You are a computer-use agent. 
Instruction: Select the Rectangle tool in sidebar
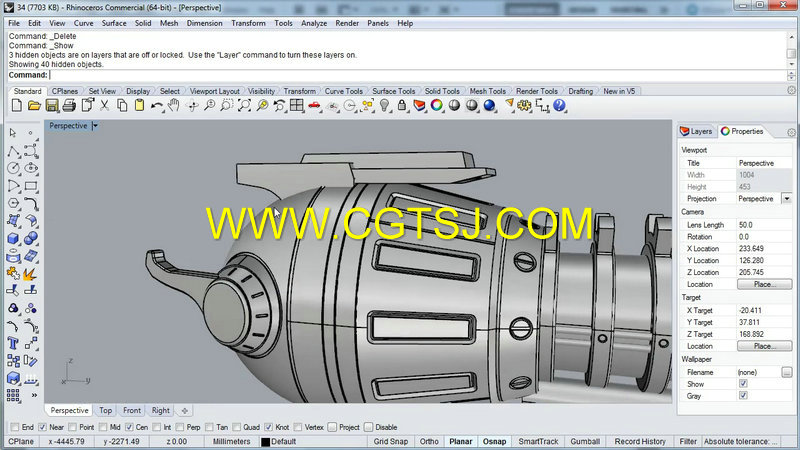31,186
